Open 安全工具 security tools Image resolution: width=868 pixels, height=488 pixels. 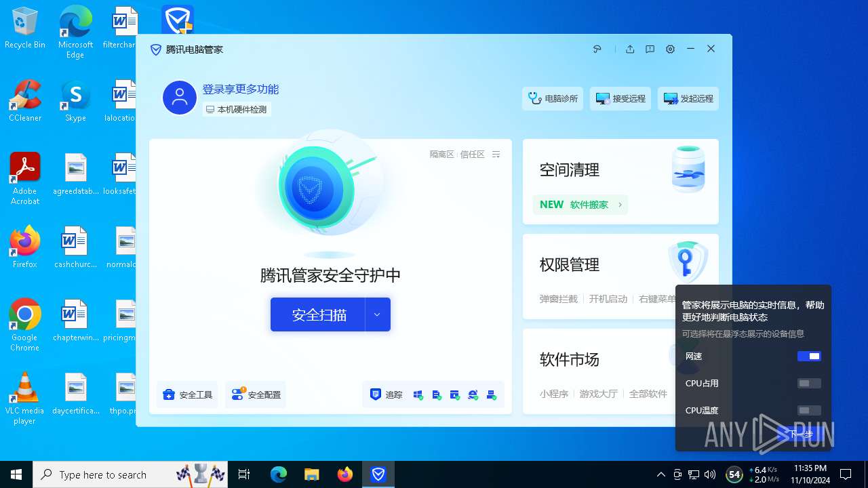pos(188,394)
